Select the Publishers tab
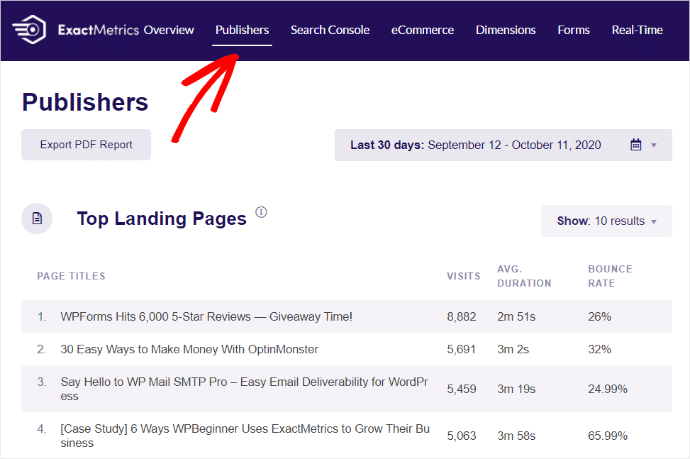 (242, 30)
